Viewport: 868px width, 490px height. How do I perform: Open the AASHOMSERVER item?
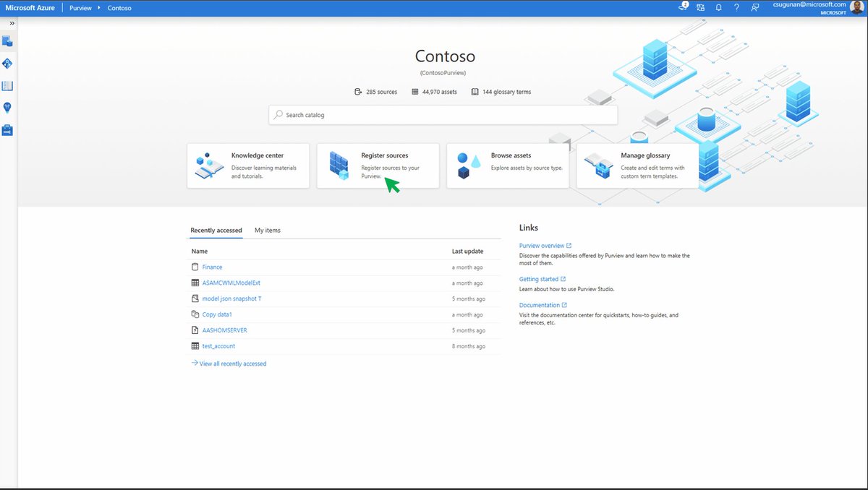coord(225,330)
